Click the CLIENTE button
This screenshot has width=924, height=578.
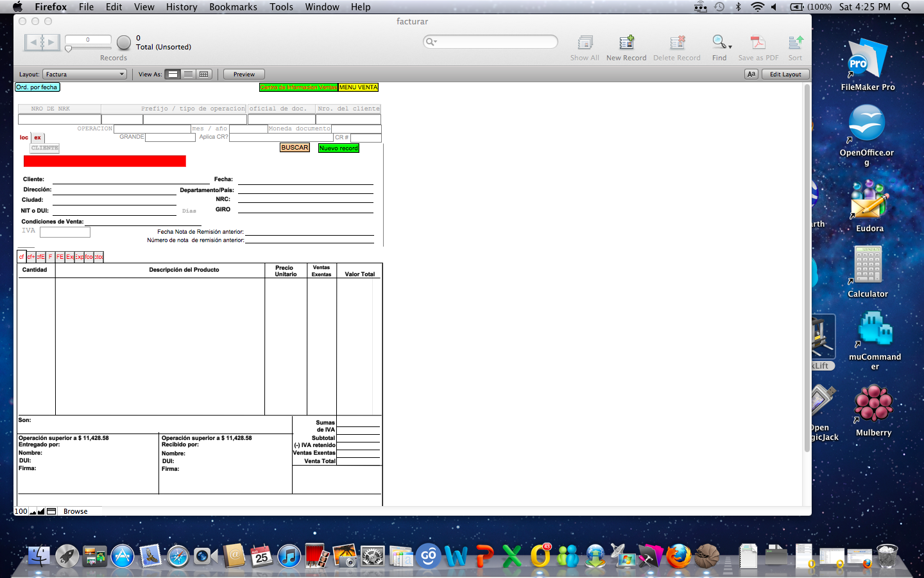click(45, 148)
